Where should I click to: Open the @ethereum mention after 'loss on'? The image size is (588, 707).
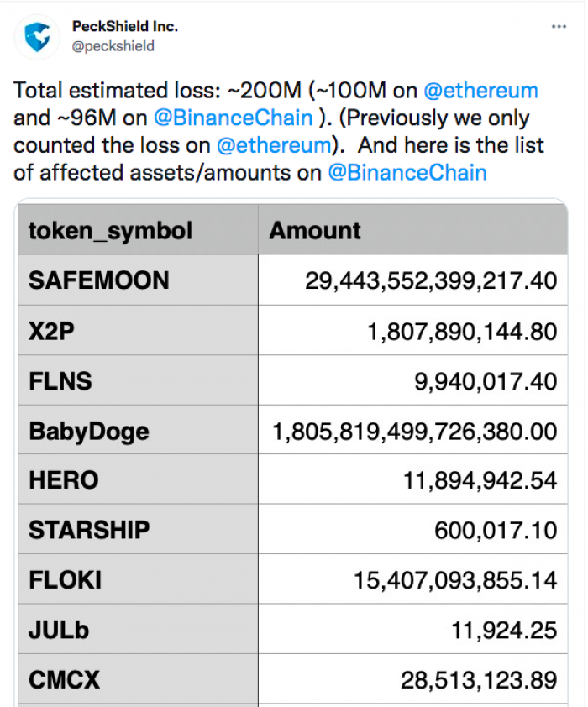pos(274,145)
